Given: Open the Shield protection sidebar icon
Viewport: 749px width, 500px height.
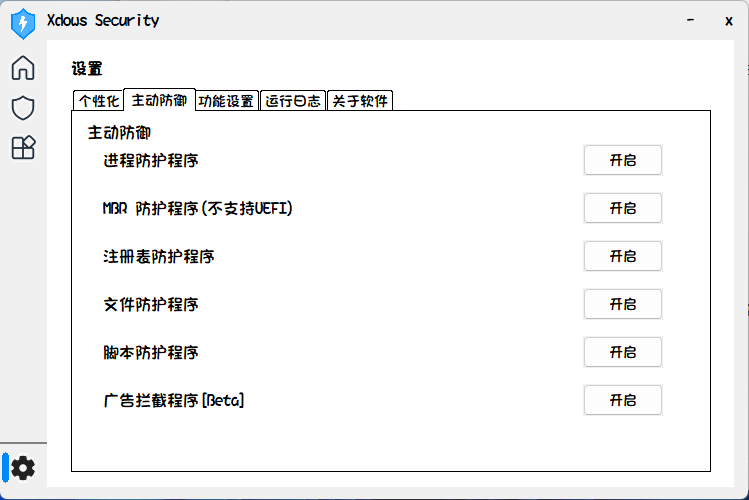Looking at the screenshot, I should coord(22,107).
